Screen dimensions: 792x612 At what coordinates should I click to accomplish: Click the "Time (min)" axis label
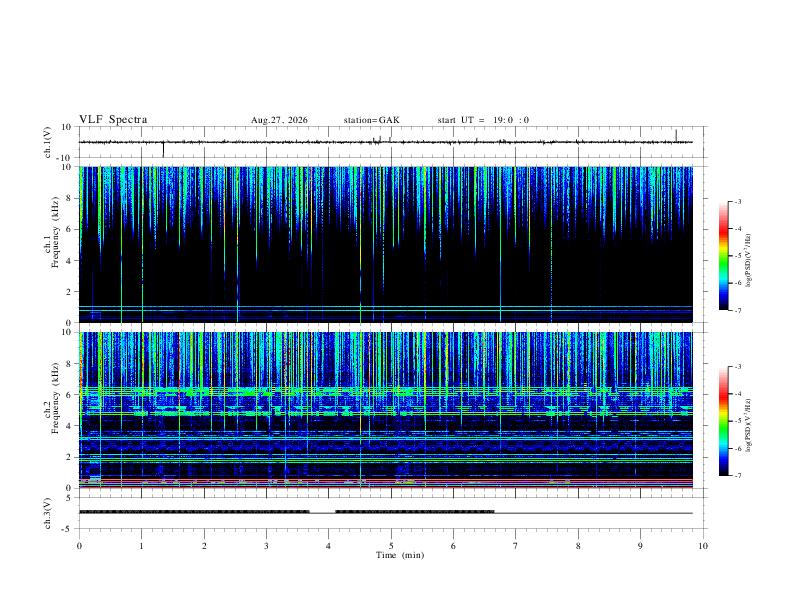pyautogui.click(x=400, y=555)
